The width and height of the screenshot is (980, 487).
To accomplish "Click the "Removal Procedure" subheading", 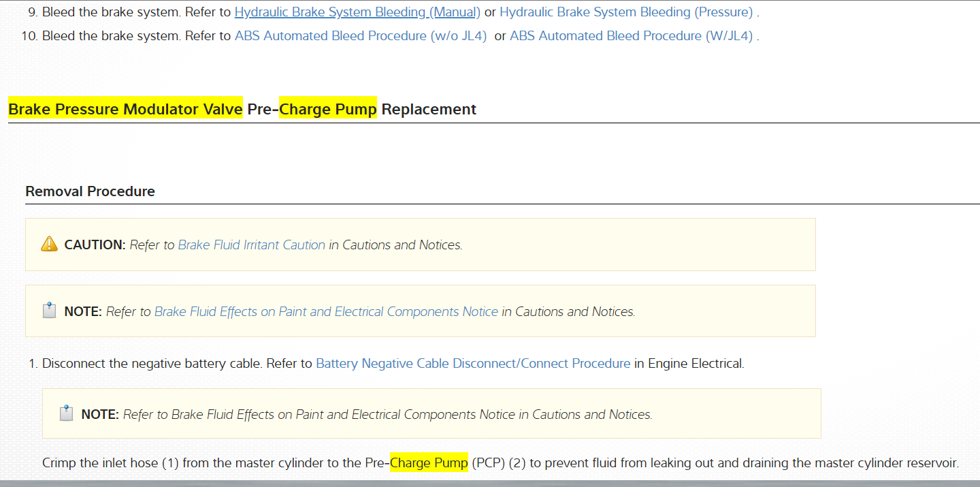I will pyautogui.click(x=90, y=191).
